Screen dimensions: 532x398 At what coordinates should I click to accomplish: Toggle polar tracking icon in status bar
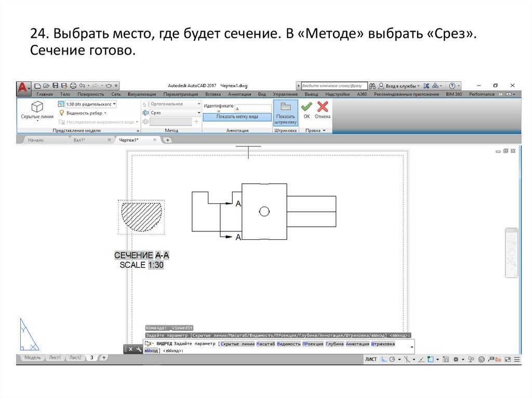393,360
